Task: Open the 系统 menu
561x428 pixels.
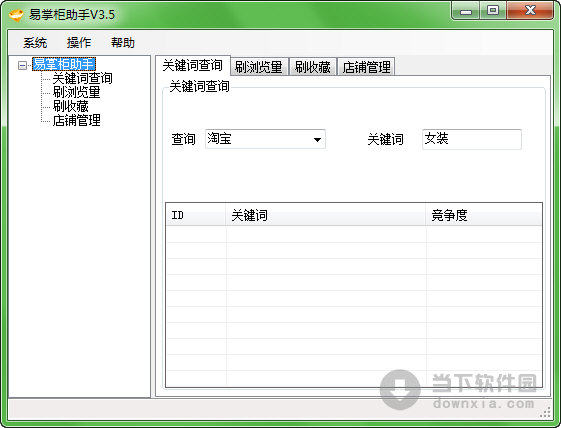Action: [35, 43]
